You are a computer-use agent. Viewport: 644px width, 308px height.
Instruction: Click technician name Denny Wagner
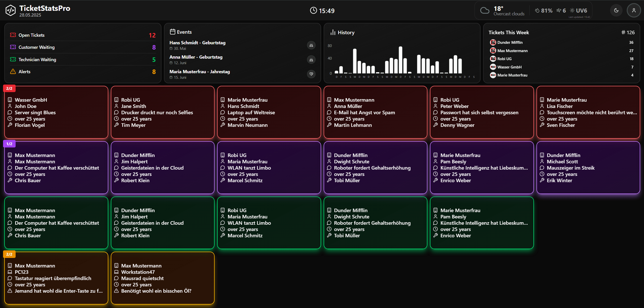(x=457, y=125)
